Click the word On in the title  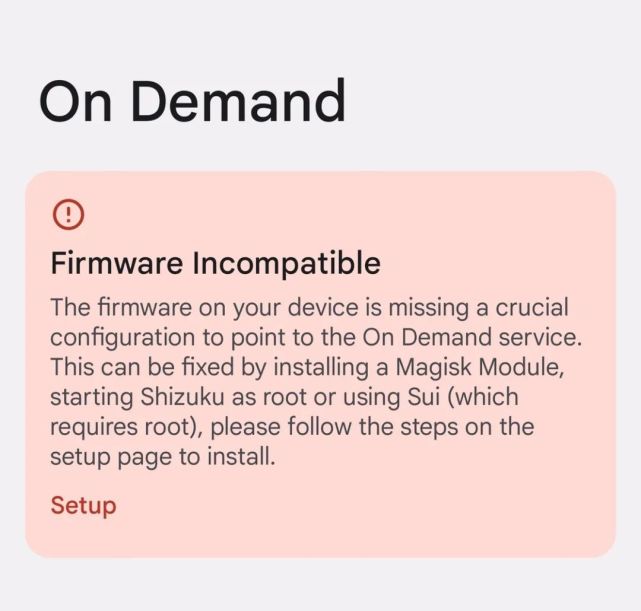point(75,101)
